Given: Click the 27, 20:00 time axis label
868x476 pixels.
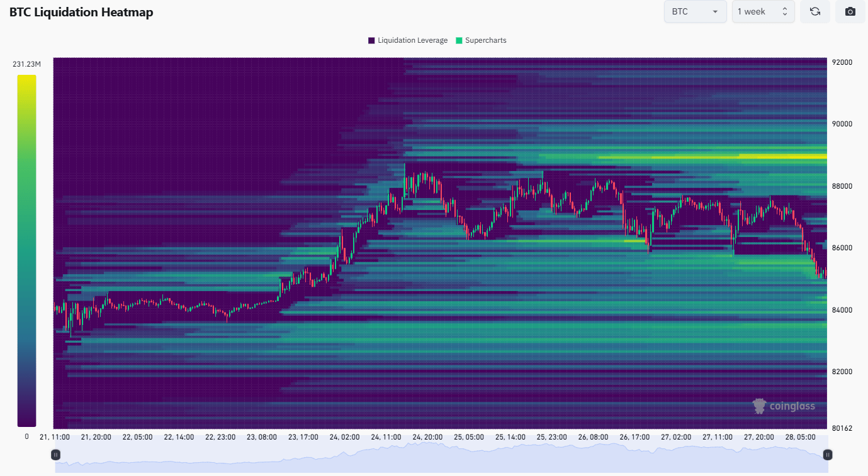Looking at the screenshot, I should [759, 437].
